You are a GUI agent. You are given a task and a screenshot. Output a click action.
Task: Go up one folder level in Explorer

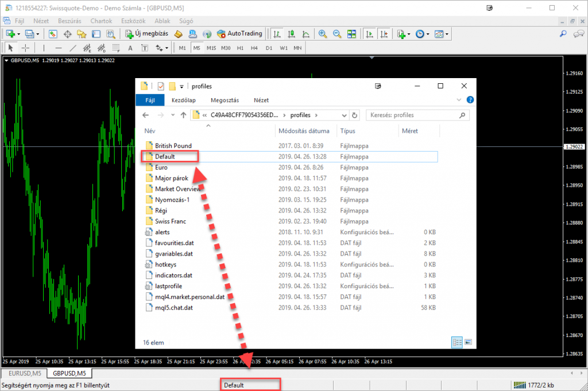183,115
